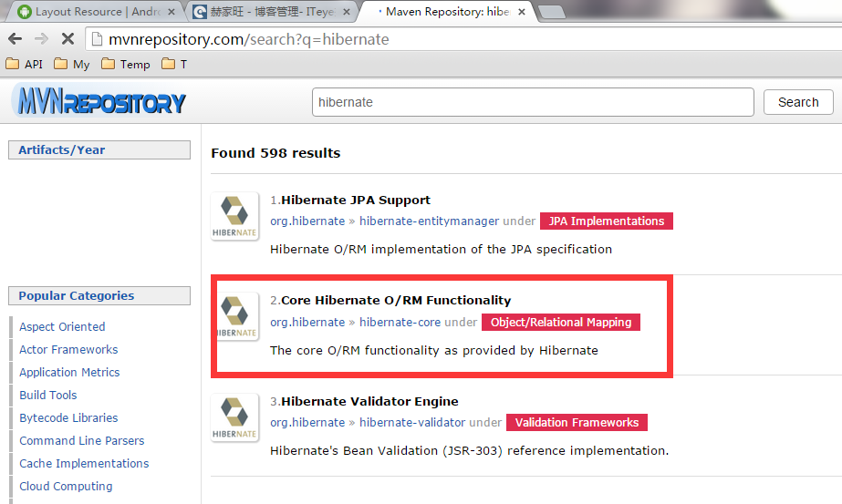Screen dimensions: 842x504
Task: Open the Actor Frameworks category
Action: [68, 349]
